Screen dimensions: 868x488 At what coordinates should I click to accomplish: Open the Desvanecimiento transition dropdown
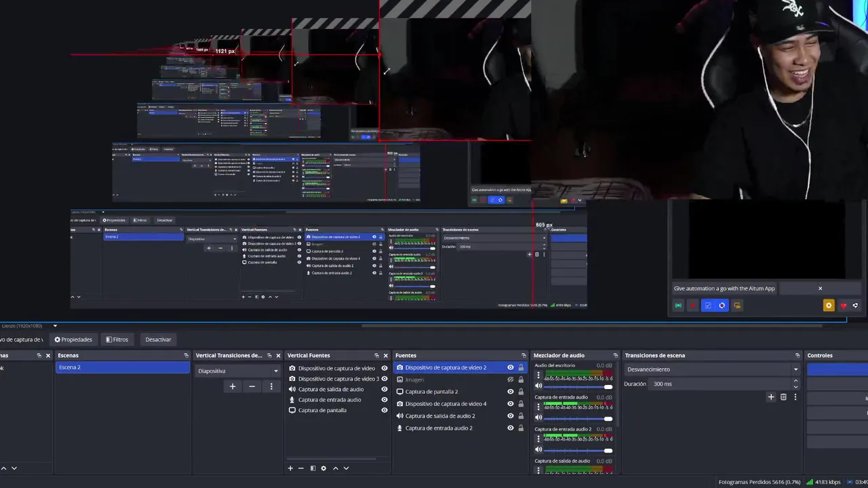pos(712,369)
